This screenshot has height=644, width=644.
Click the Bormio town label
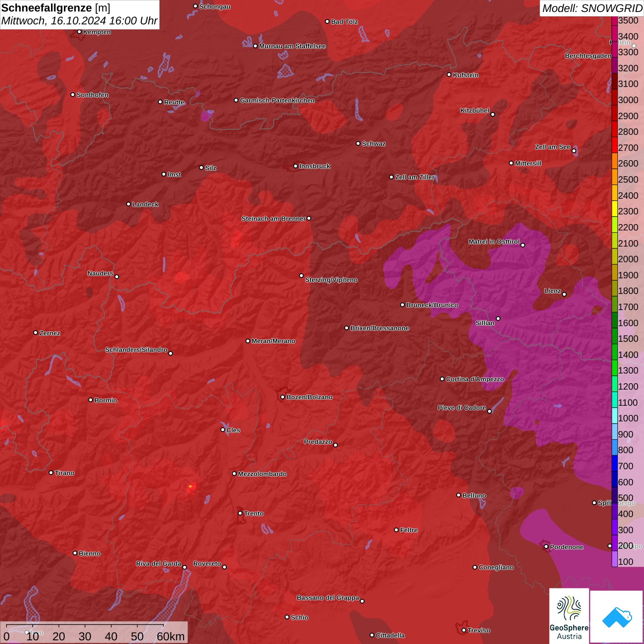click(105, 400)
